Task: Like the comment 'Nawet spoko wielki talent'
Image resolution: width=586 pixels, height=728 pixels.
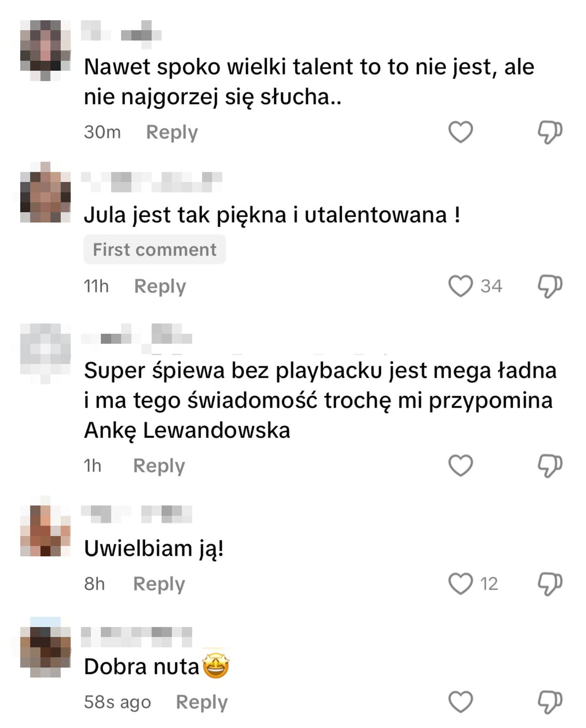Action: point(461,132)
